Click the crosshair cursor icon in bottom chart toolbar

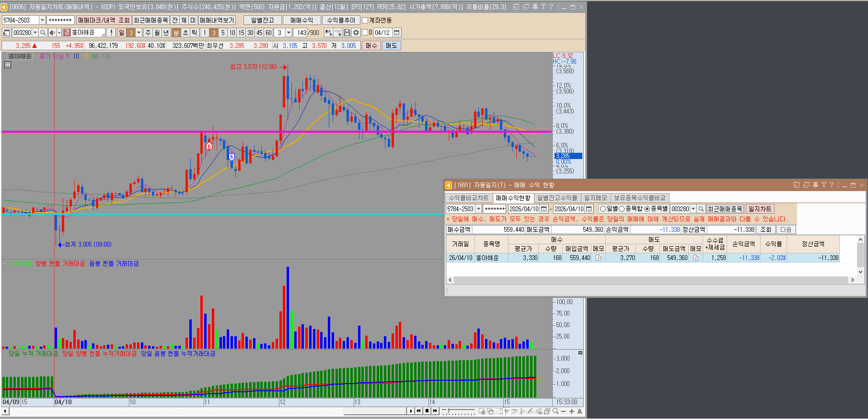(x=507, y=411)
